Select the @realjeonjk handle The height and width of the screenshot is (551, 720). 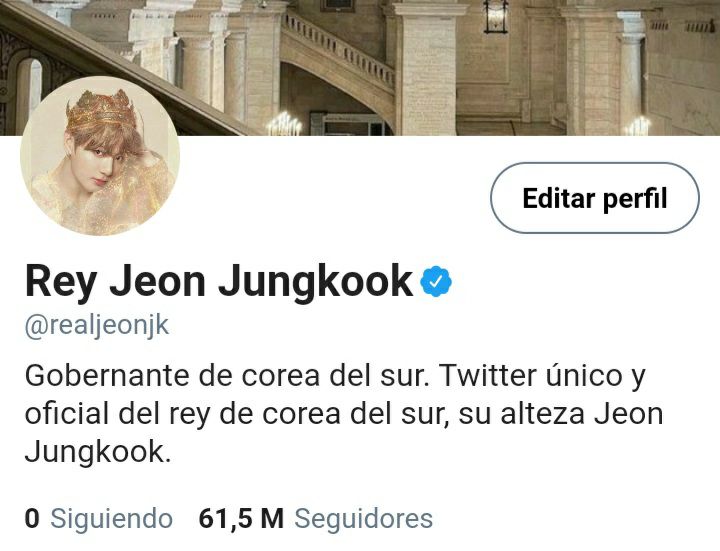coord(97,326)
